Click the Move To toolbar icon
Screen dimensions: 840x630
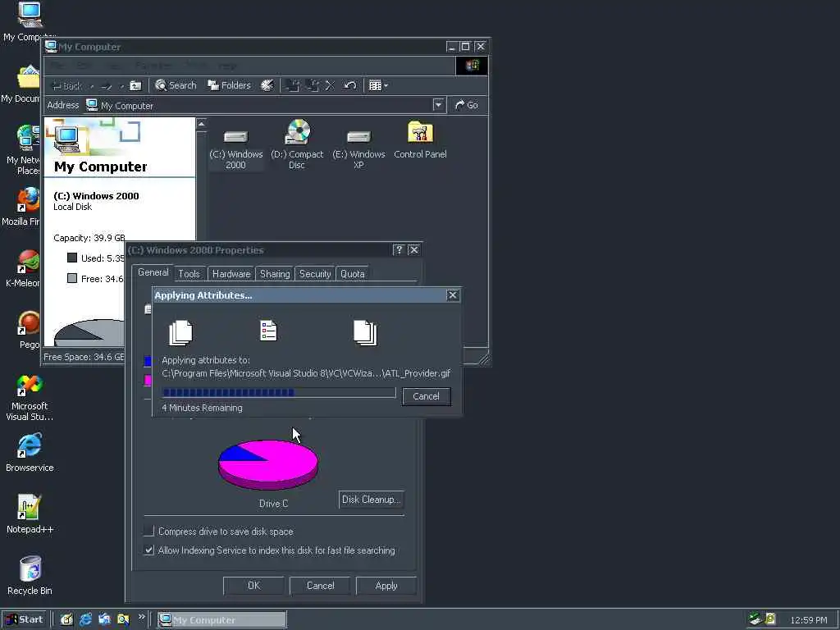(293, 85)
